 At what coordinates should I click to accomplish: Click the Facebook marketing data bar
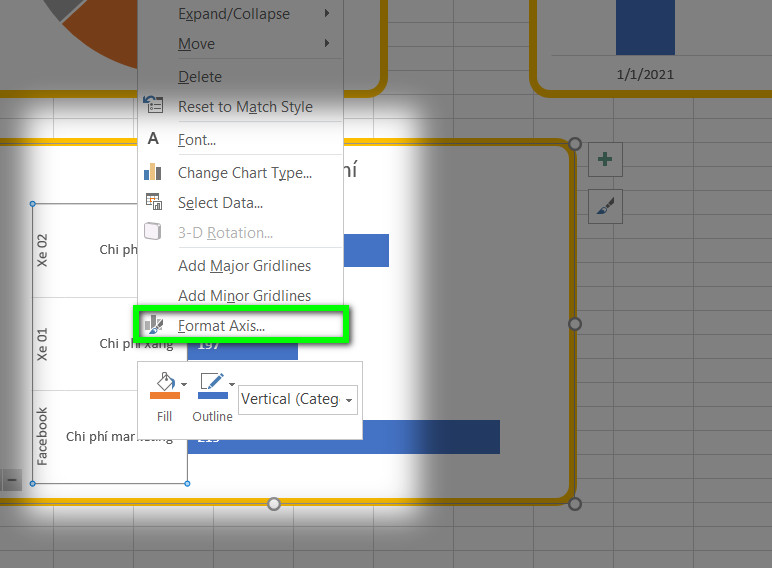tap(344, 437)
